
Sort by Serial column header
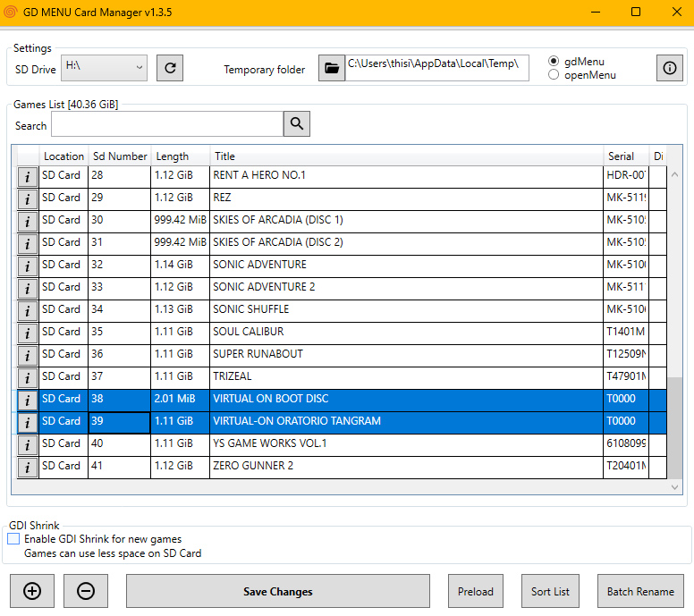point(626,156)
